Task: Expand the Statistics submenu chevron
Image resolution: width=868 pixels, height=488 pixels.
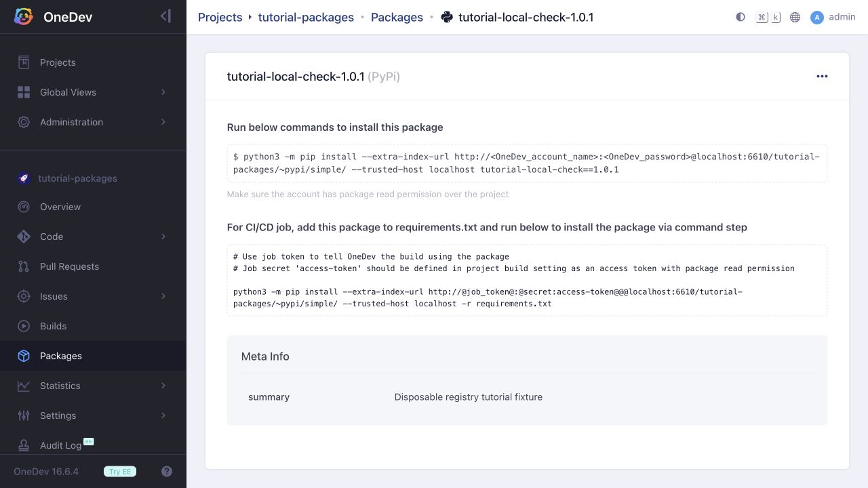Action: (163, 386)
